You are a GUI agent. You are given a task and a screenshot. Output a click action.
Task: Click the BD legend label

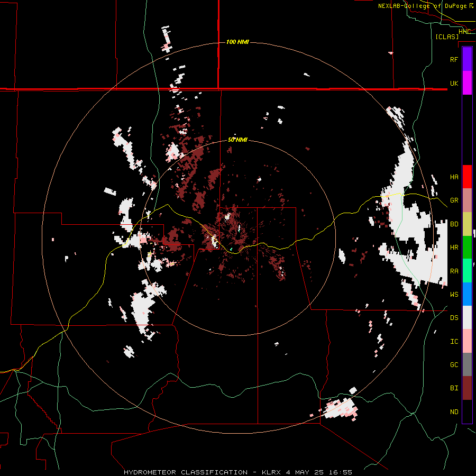454,224
